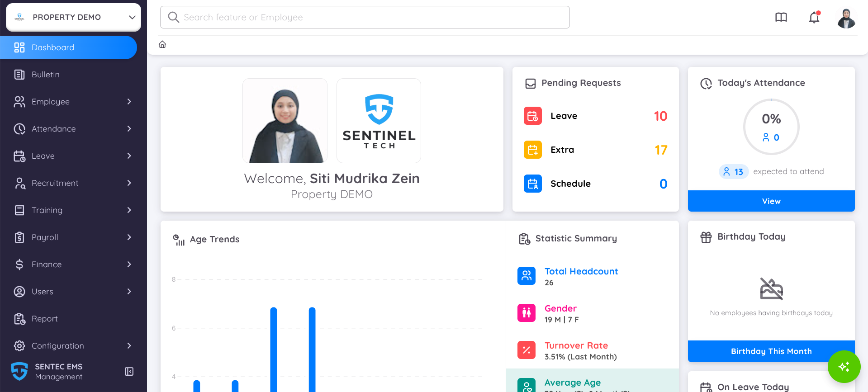Image resolution: width=868 pixels, height=392 pixels.
Task: Open Birthday This Month
Action: tap(771, 351)
